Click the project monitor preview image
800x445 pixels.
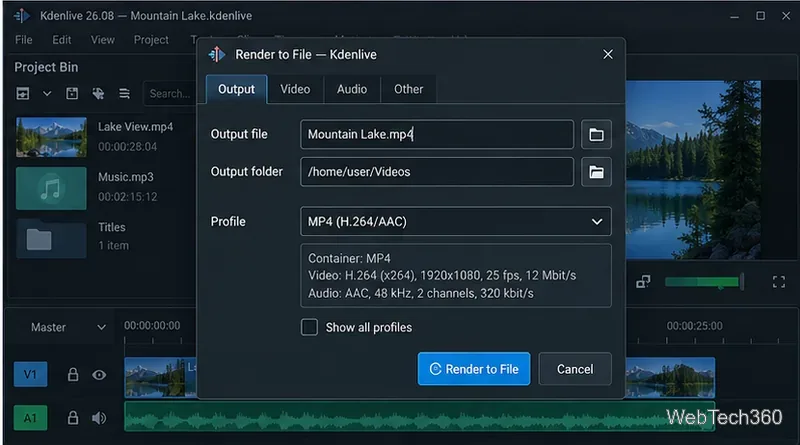click(x=693, y=170)
